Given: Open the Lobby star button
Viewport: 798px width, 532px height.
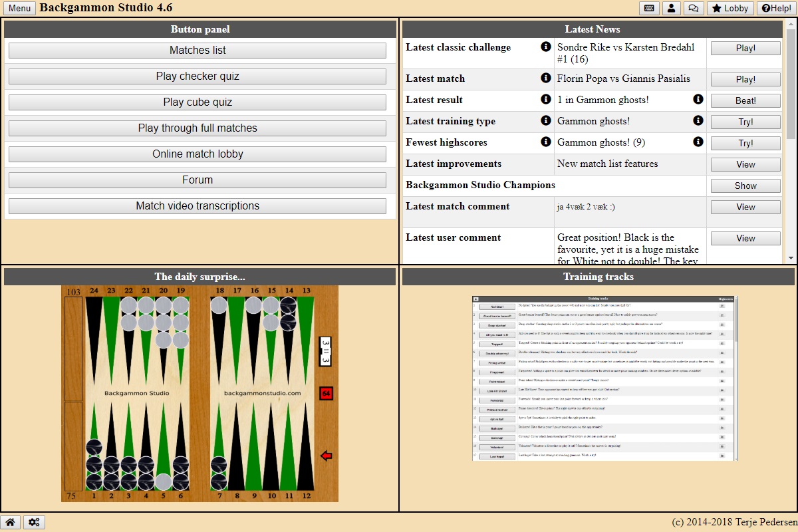Looking at the screenshot, I should tap(730, 8).
